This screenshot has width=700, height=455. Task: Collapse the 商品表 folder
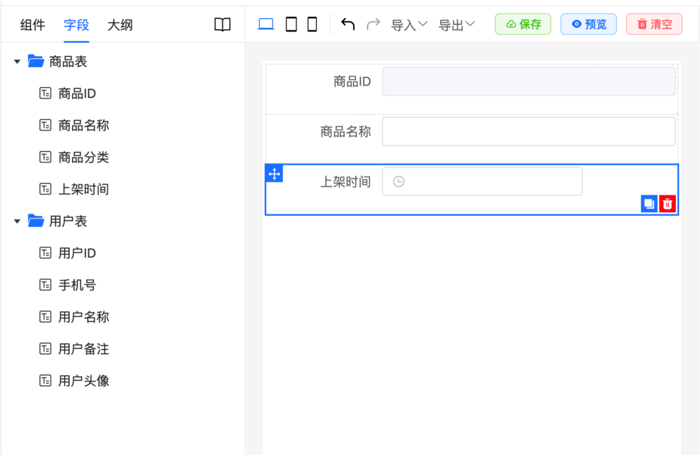point(17,62)
